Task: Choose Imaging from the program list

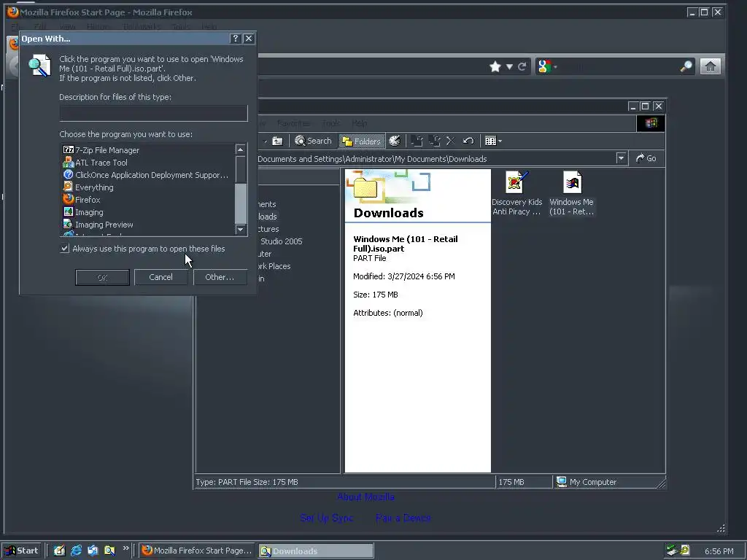Action: tap(83, 212)
